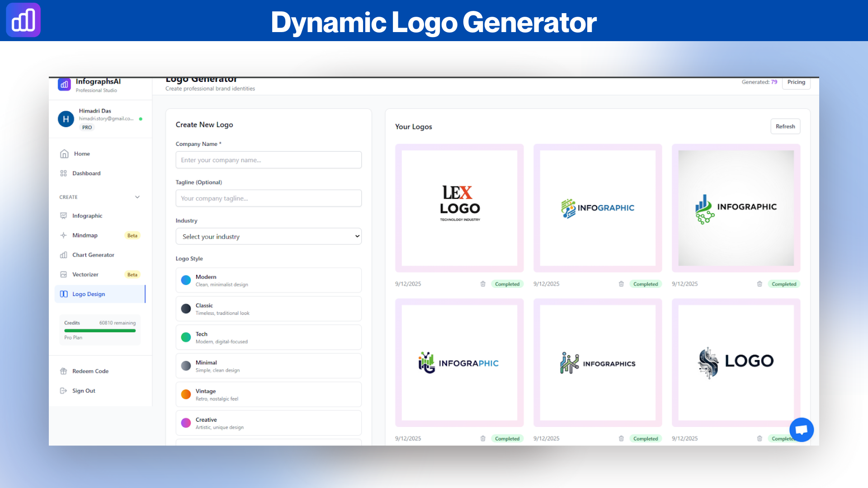Delete the LEX LOGO design via trash icon
The image size is (868, 488).
[x=483, y=284]
